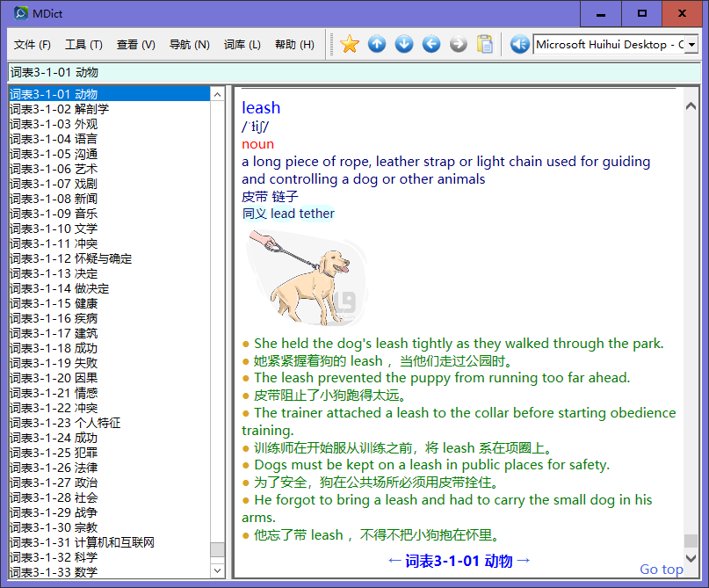The height and width of the screenshot is (588, 709).
Task: Click the MDict app icon in title bar
Action: [21, 13]
